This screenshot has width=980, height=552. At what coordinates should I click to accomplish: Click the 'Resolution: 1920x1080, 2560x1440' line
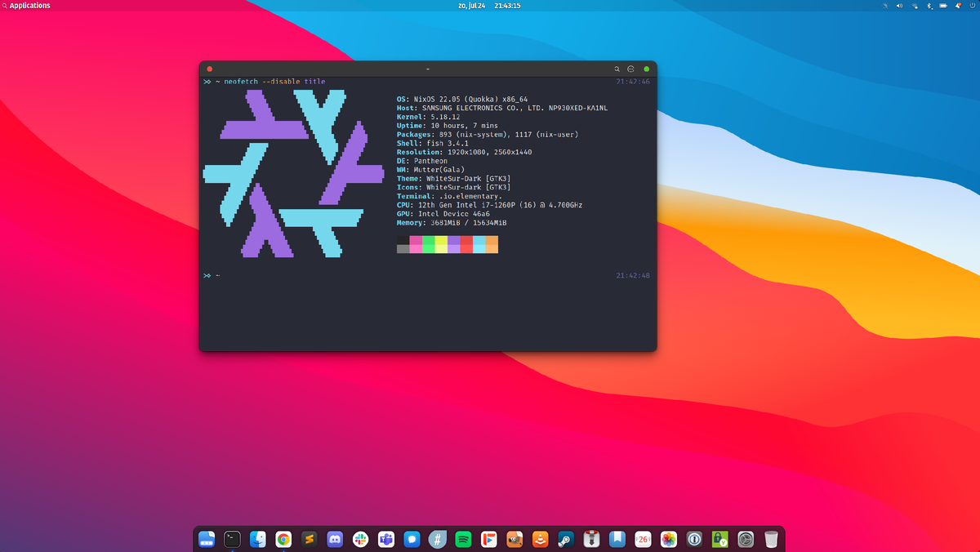pos(464,152)
